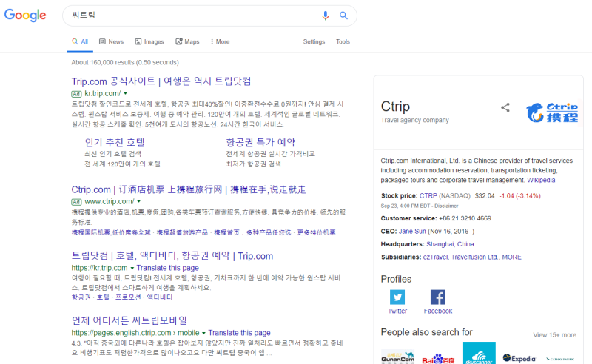Expand the www.ctrip.com ad dropdown arrow

pos(138,201)
